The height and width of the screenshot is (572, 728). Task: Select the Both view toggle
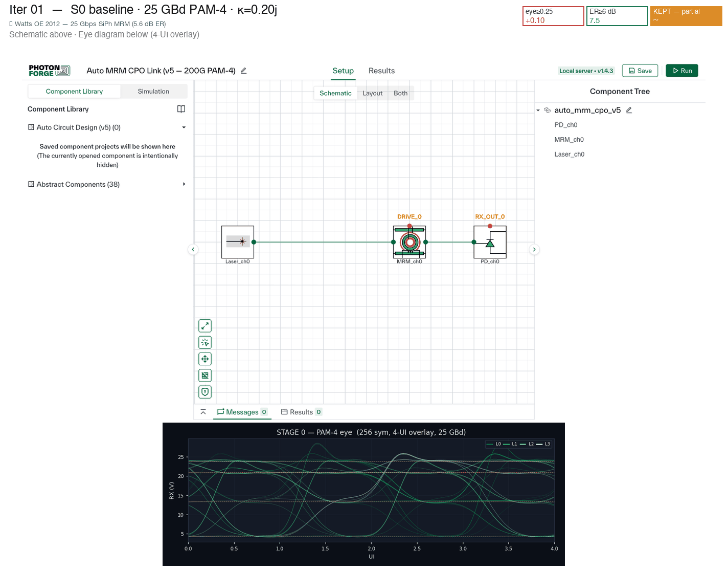pyautogui.click(x=400, y=93)
